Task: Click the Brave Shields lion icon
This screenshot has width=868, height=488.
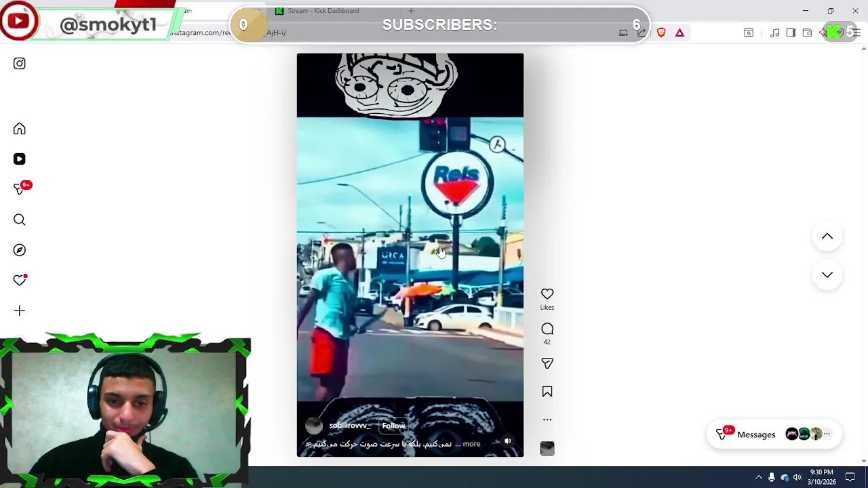Action: pyautogui.click(x=661, y=33)
